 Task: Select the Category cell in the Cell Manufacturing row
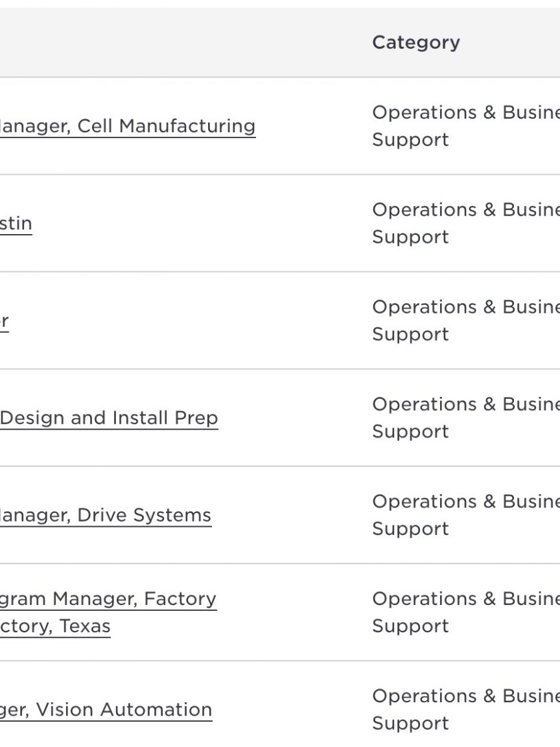466,126
